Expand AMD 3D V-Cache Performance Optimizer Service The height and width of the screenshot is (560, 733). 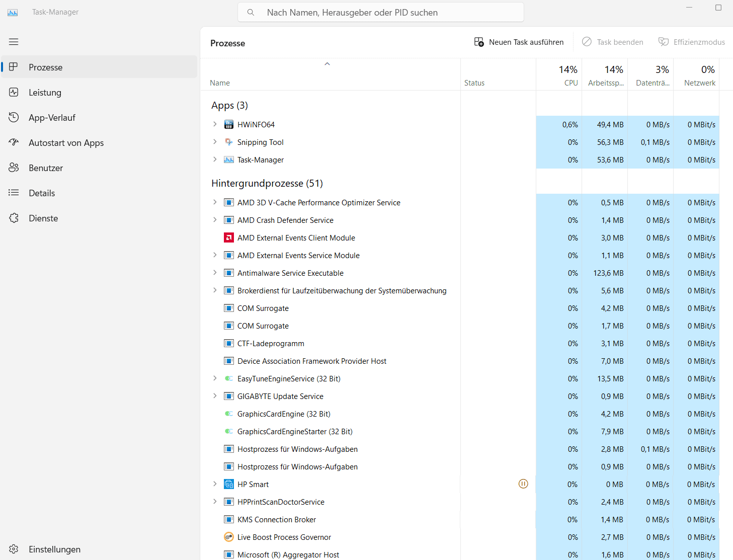(x=215, y=202)
